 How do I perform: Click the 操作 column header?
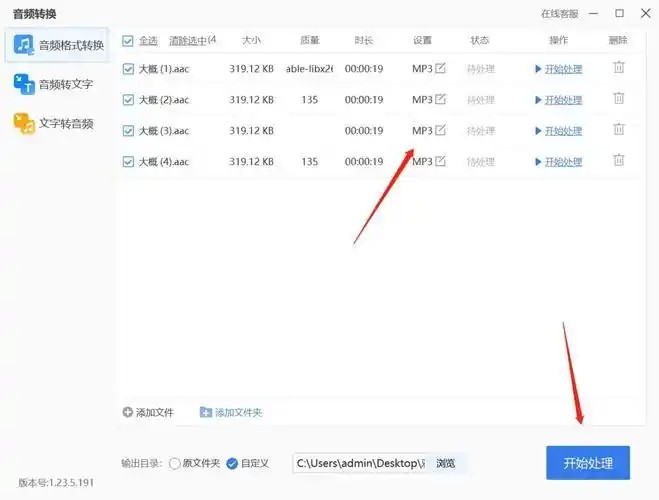559,40
